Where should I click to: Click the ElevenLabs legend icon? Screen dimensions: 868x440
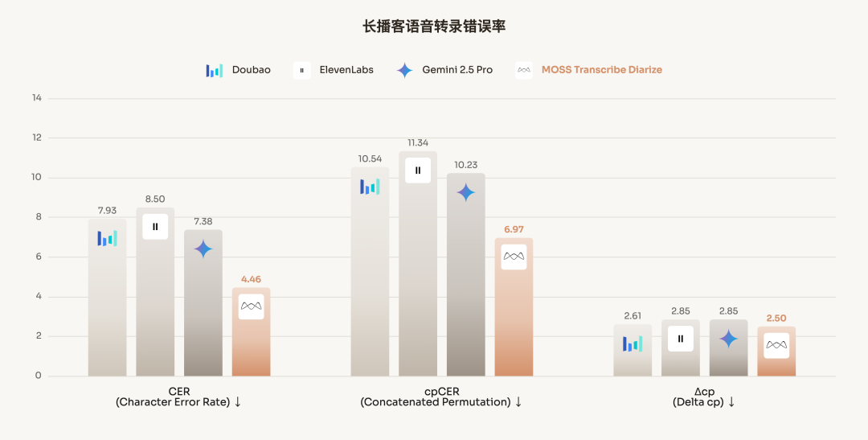tap(301, 70)
